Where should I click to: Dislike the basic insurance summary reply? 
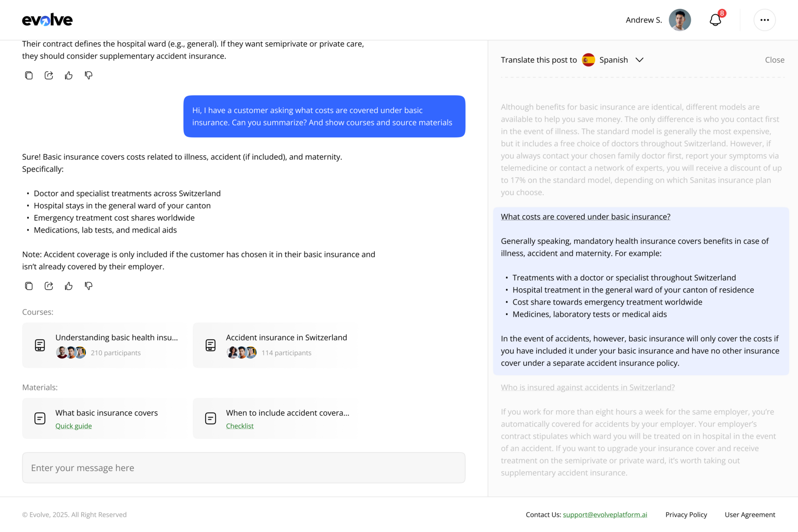89,285
